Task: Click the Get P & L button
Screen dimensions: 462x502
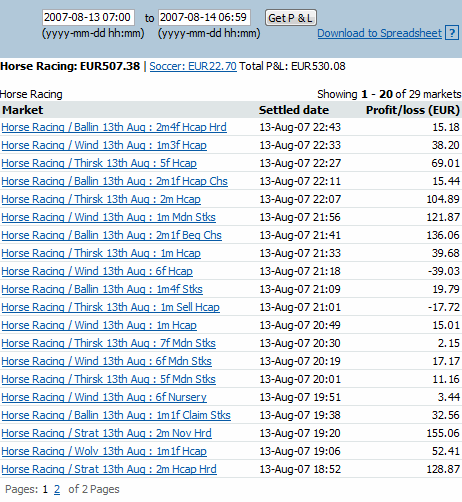Action: pyautogui.click(x=290, y=18)
